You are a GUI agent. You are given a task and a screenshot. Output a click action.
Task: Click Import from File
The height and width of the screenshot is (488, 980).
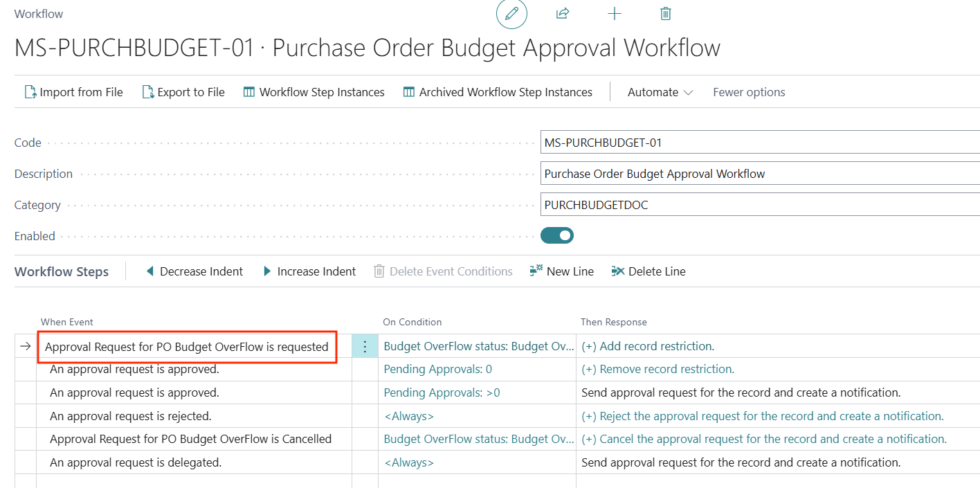click(x=73, y=92)
